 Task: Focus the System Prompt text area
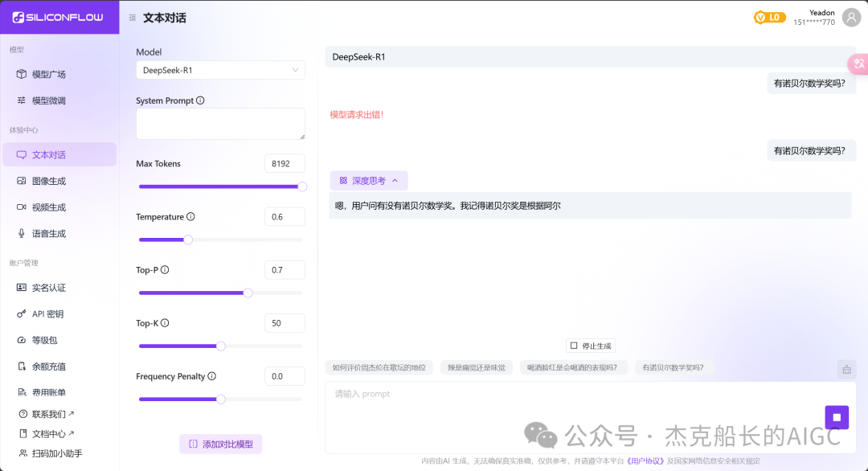220,124
